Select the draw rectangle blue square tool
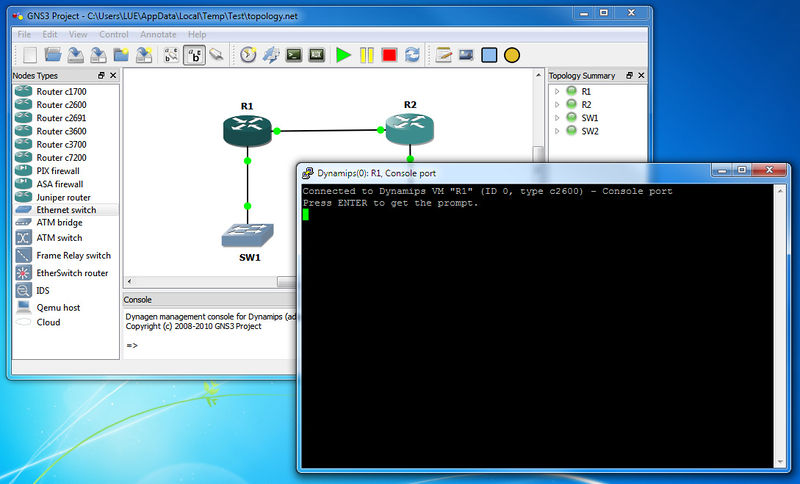This screenshot has height=484, width=800. pos(489,55)
